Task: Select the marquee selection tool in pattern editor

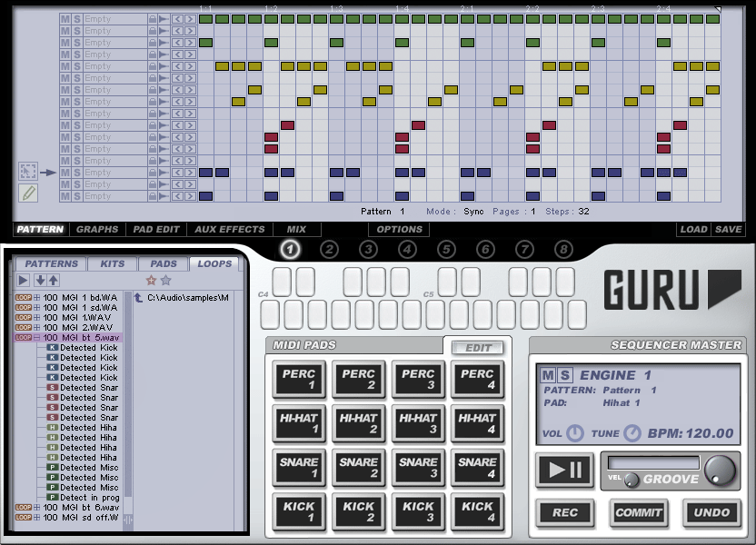Action: click(x=28, y=172)
